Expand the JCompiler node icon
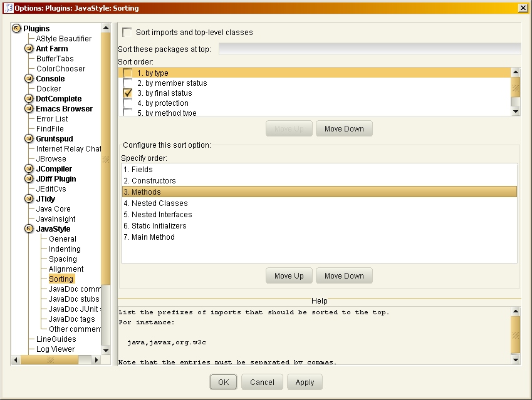This screenshot has height=400, width=532. [x=29, y=169]
